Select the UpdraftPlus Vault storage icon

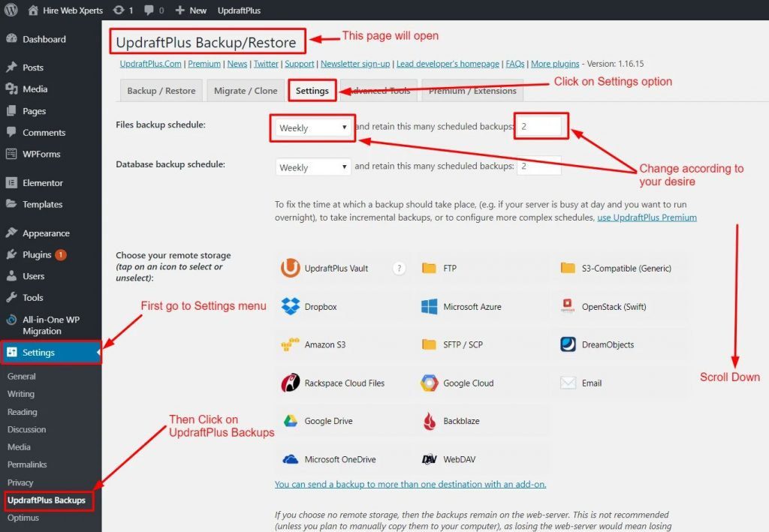(x=291, y=268)
